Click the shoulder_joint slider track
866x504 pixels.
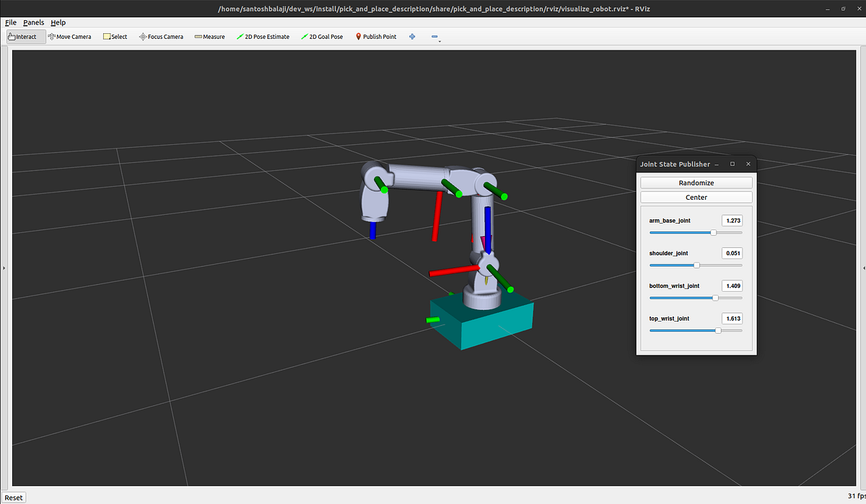pos(695,265)
